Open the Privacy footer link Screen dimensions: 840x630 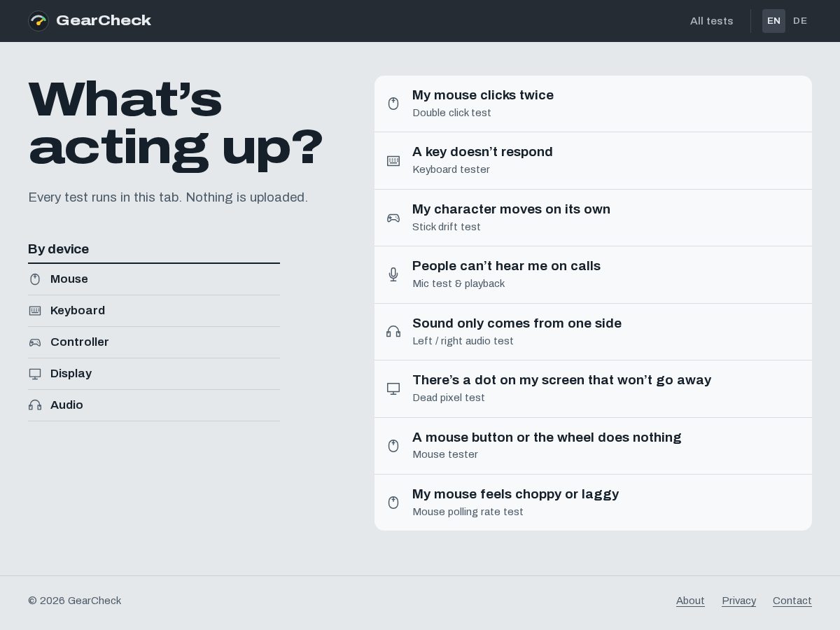pyautogui.click(x=739, y=601)
